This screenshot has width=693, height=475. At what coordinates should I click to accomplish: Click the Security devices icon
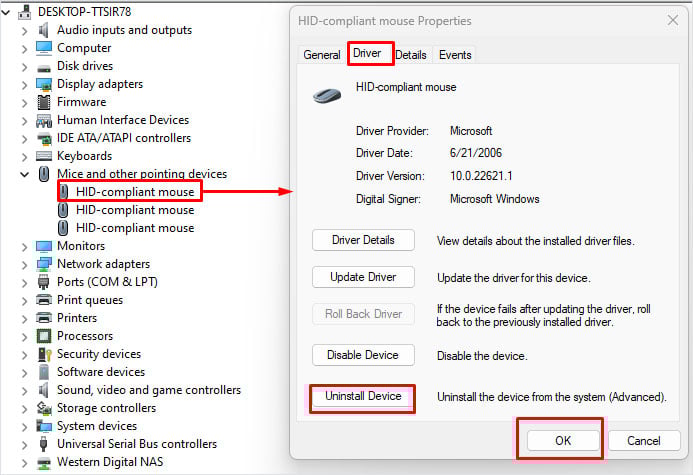pyautogui.click(x=44, y=354)
